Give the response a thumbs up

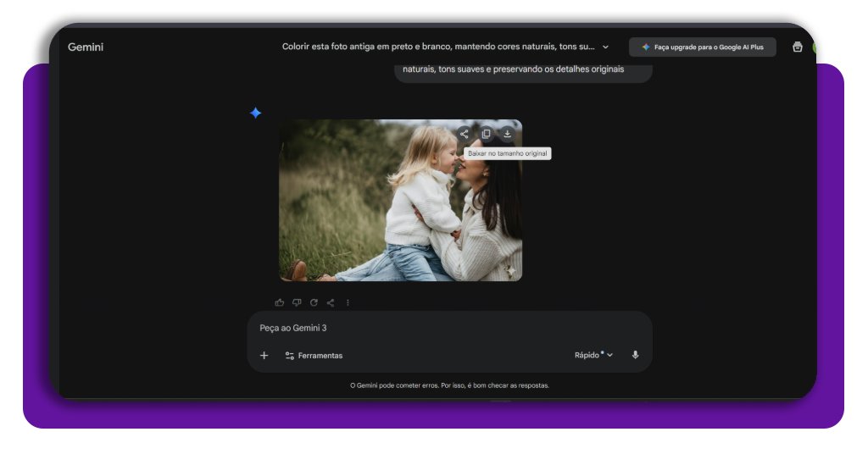280,302
